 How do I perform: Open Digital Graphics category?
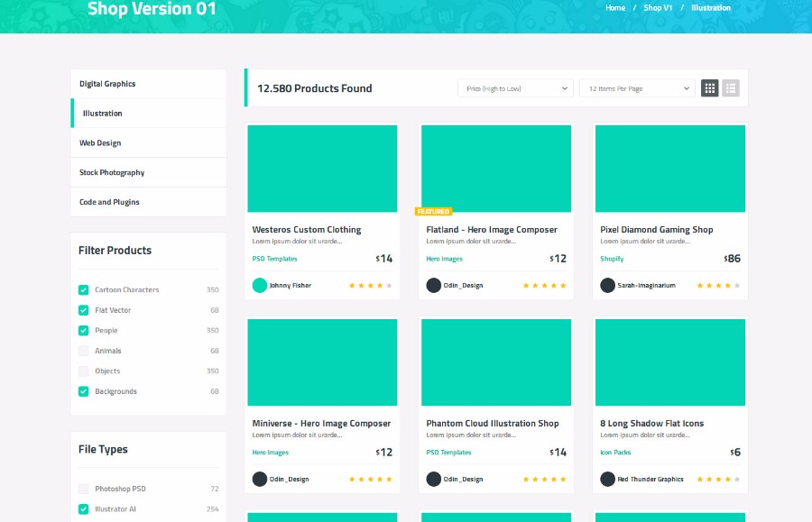click(x=149, y=84)
